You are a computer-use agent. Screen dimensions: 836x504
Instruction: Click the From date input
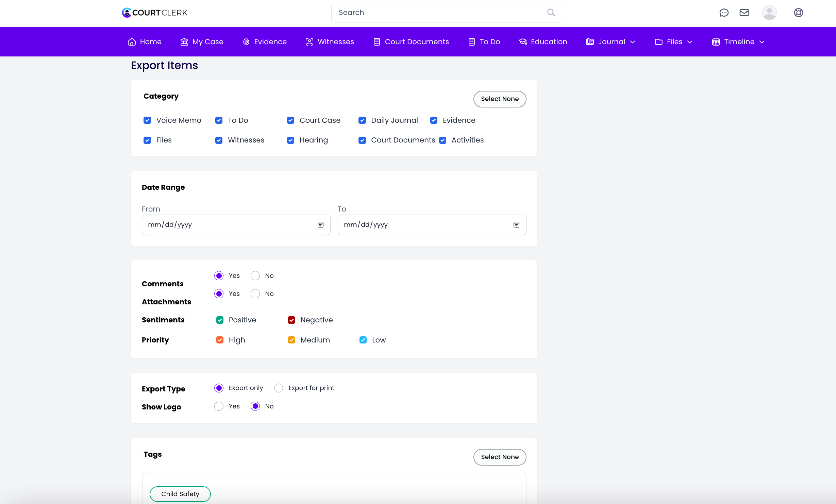tap(236, 225)
